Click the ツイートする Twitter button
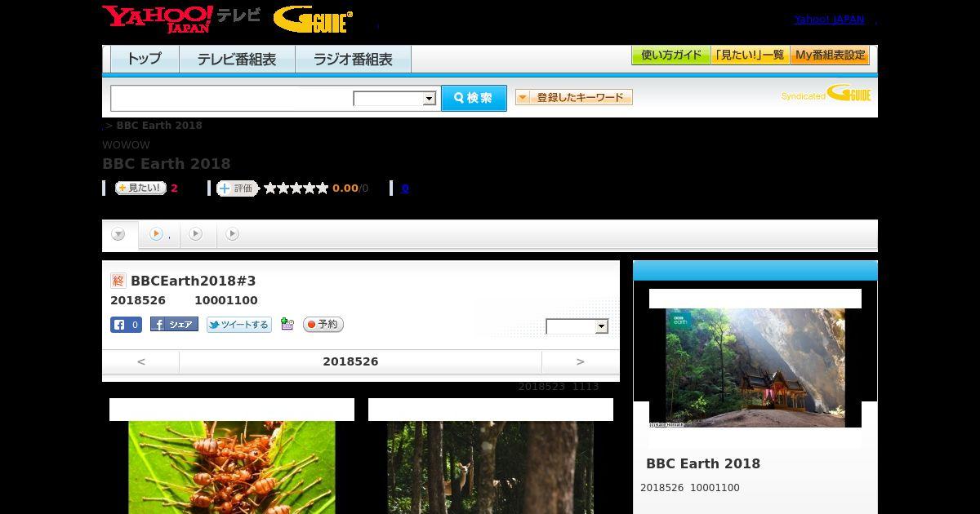This screenshot has width=980, height=514. click(x=238, y=325)
